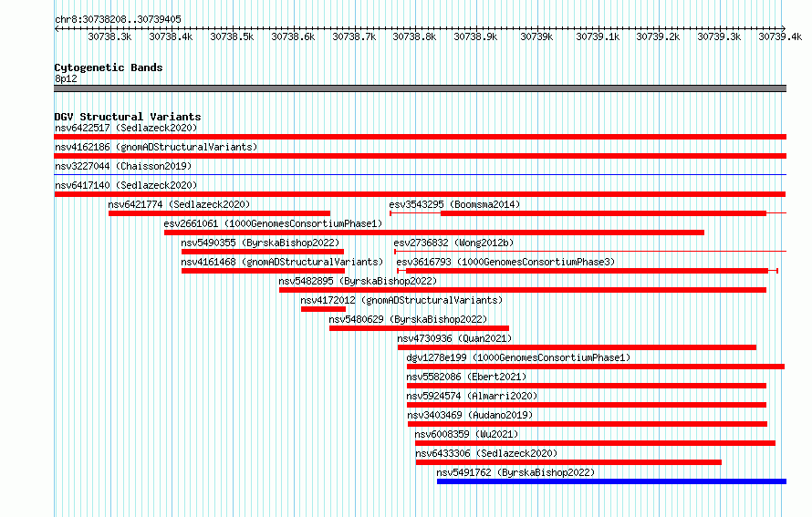Select nsv5582086 (Ebert2021) label
Image resolution: width=812 pixels, height=517 pixels.
pos(466,377)
